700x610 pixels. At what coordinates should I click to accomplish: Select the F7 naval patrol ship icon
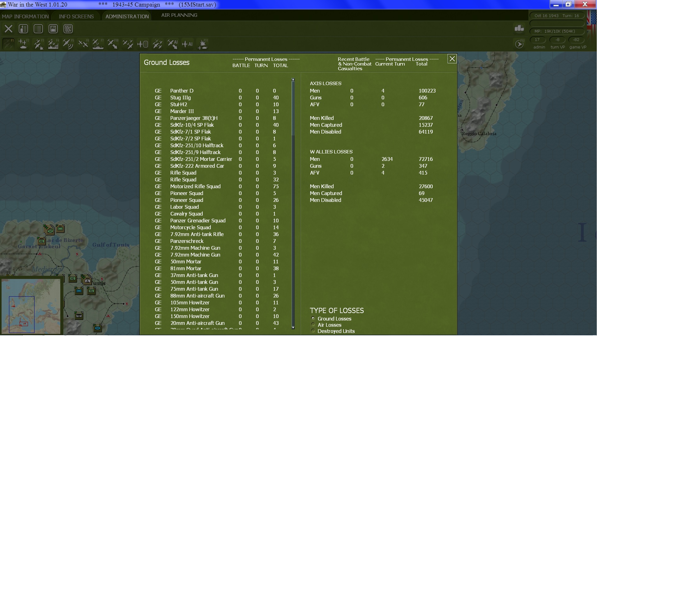click(x=98, y=44)
